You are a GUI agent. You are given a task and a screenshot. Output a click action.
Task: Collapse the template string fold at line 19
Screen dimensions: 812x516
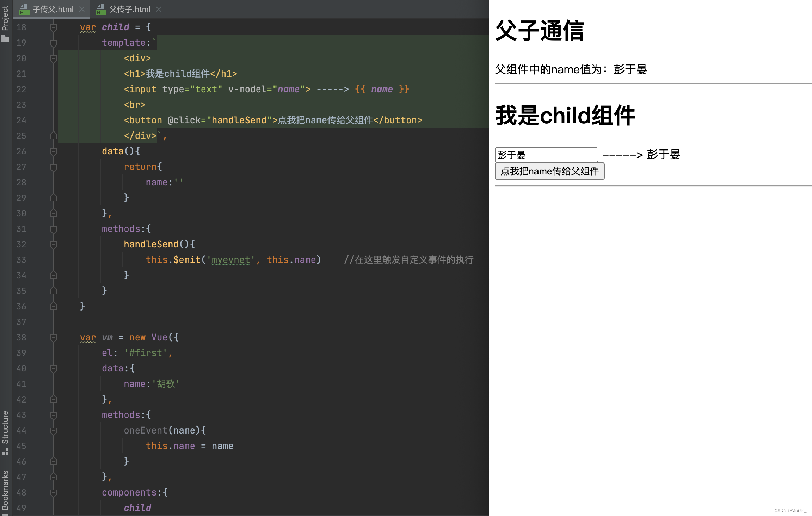coord(54,43)
